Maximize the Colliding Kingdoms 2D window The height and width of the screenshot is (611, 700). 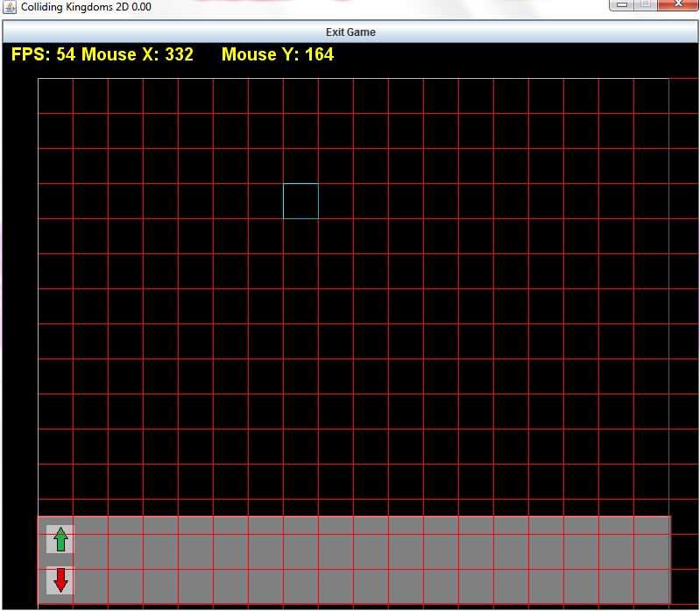click(646, 4)
